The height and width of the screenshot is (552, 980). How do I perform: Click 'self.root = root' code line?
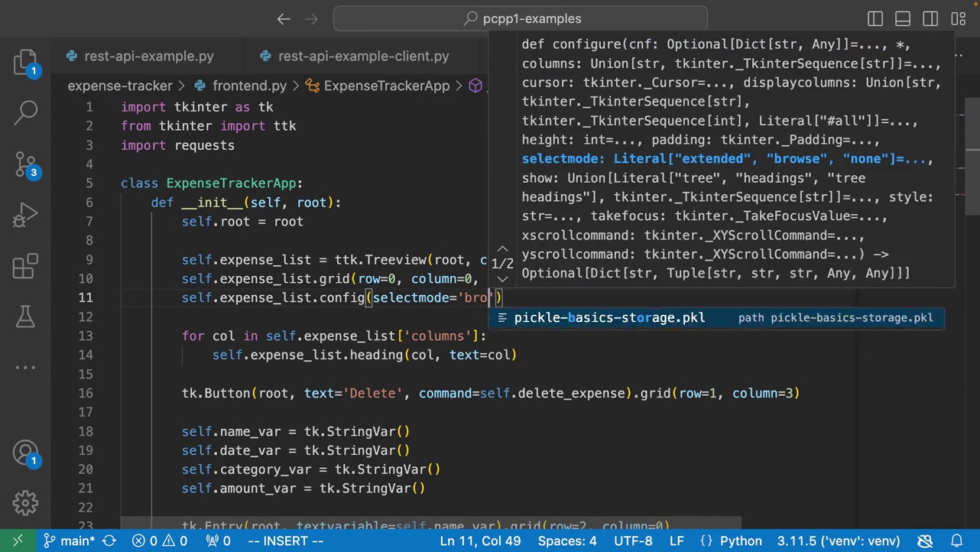(242, 221)
